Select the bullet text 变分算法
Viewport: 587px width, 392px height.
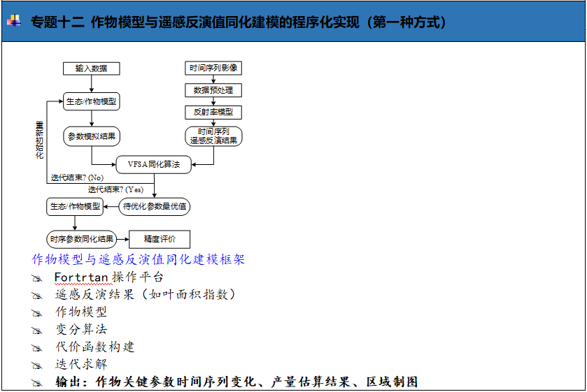81,329
